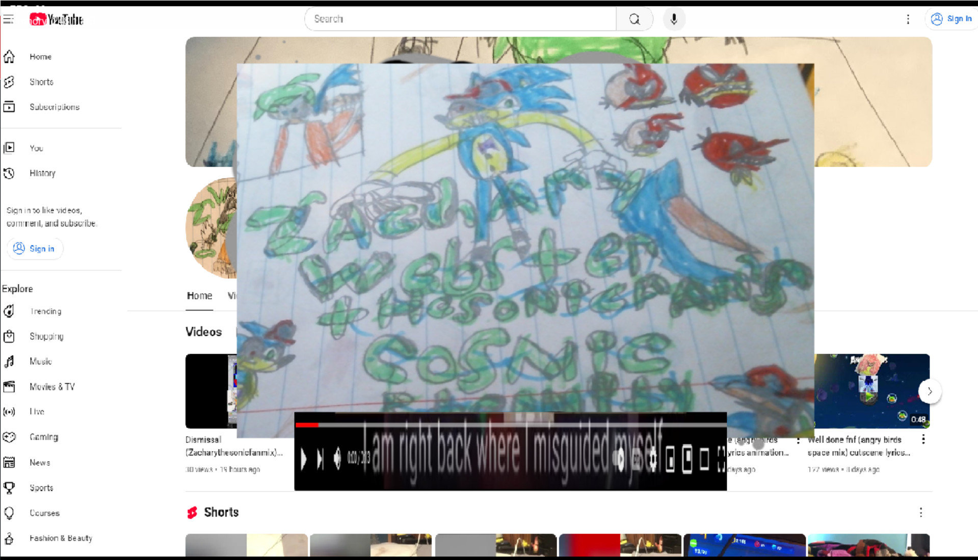Switch to miniplayer mode

pyautogui.click(x=670, y=459)
